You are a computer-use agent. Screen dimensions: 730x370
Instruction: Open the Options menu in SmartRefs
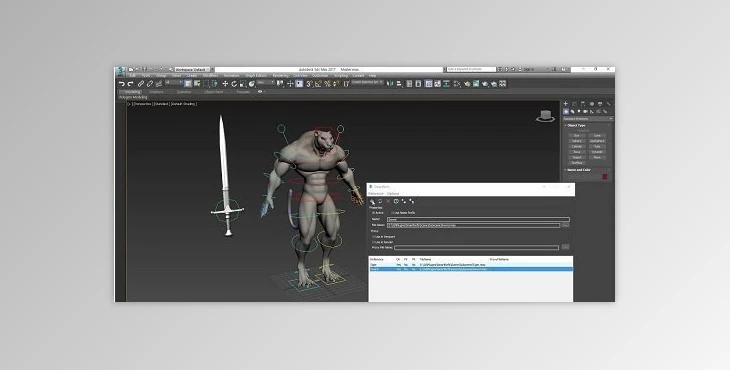click(x=393, y=194)
